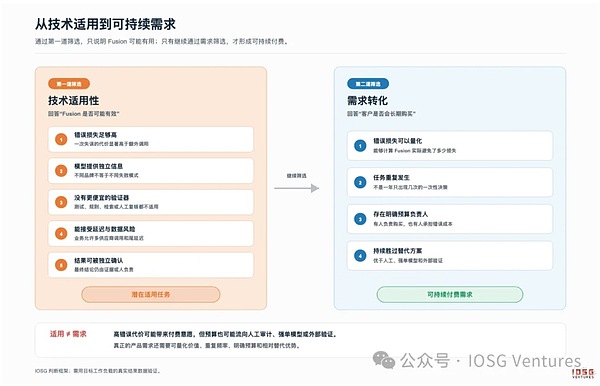Image resolution: width=600 pixels, height=386 pixels.
Task: Click the 技术适用性 heading
Action: click(x=73, y=101)
